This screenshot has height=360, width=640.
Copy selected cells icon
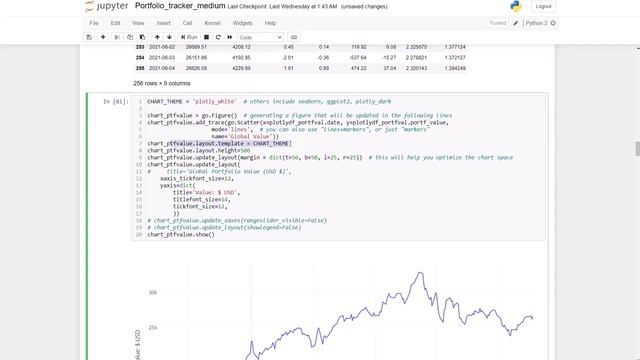(x=130, y=37)
